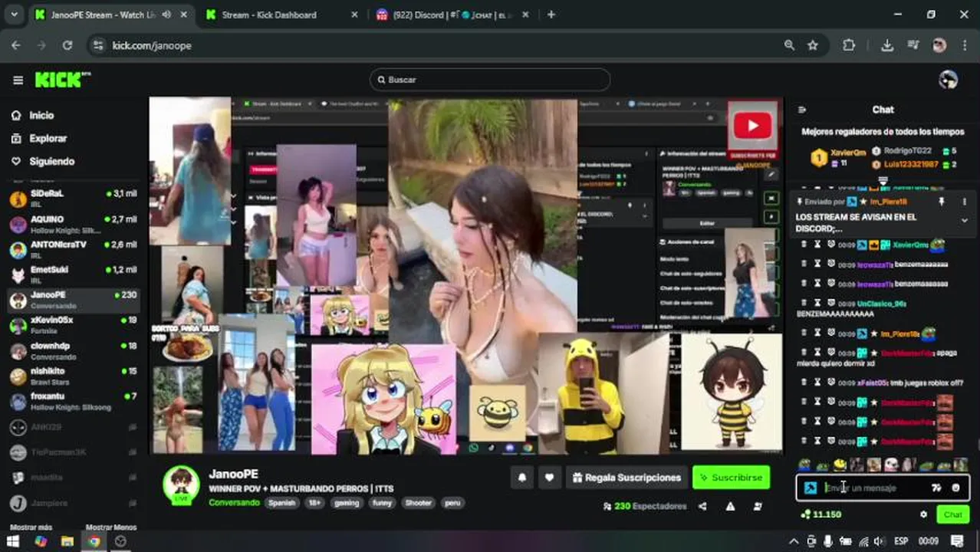Open chat settings gear

923,514
